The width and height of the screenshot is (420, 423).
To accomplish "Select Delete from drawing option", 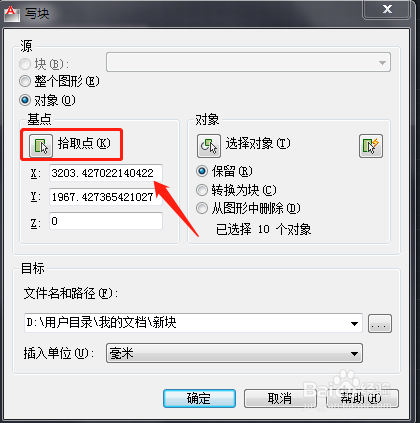I will (x=202, y=208).
